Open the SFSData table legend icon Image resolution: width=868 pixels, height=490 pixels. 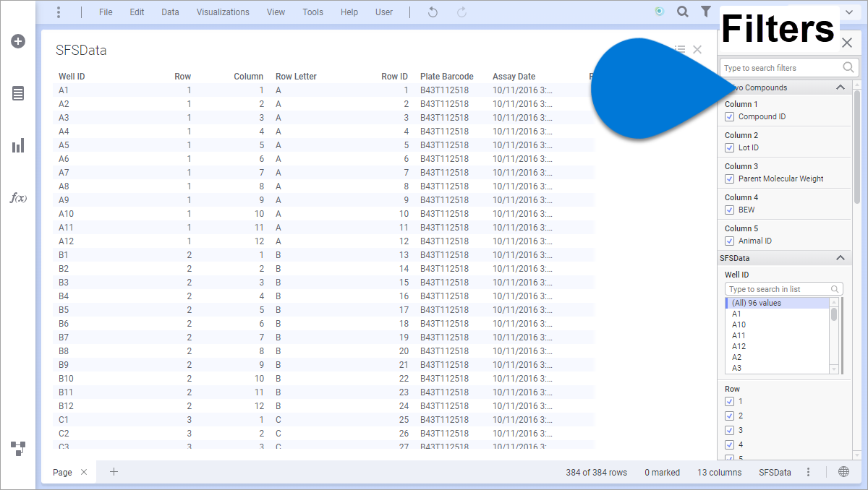click(x=680, y=49)
